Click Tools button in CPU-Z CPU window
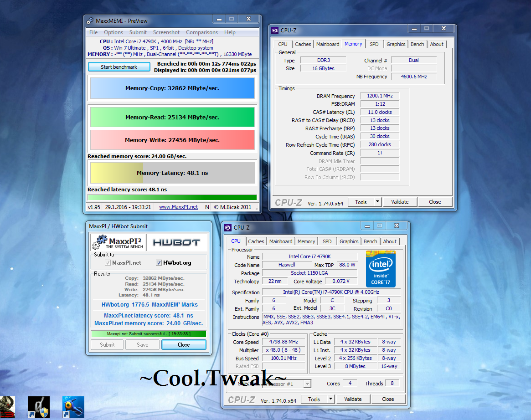This screenshot has width=531, height=420. (314, 400)
